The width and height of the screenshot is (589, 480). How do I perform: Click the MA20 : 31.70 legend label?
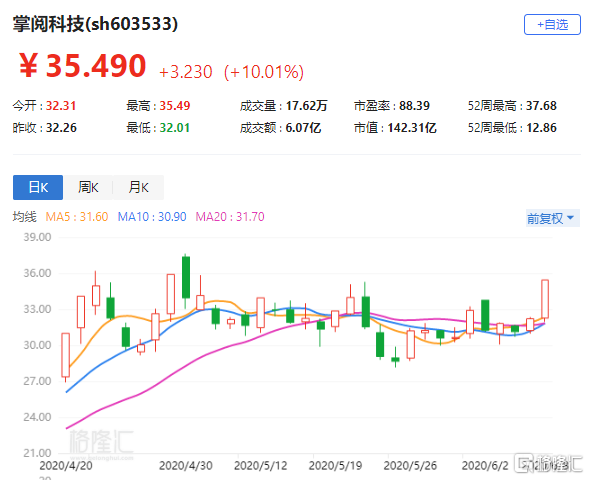pos(230,217)
